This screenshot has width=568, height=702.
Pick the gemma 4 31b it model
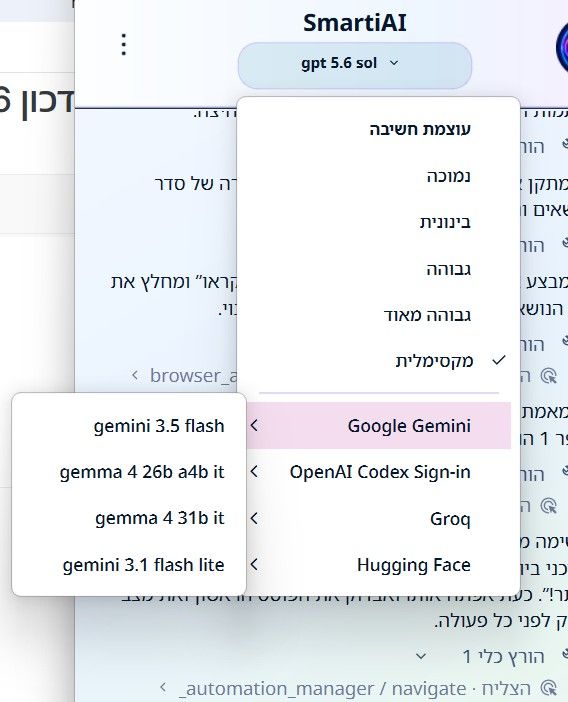point(130,518)
